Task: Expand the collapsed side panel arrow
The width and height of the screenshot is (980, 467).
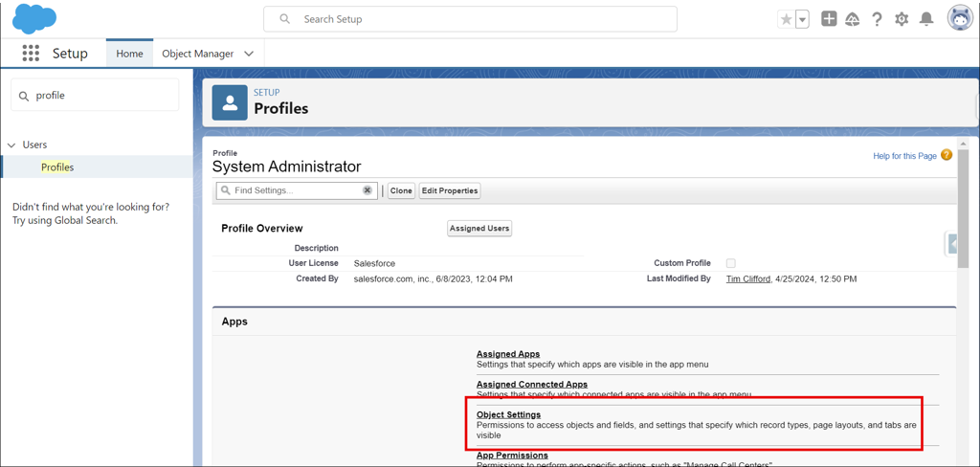Action: pyautogui.click(x=950, y=244)
